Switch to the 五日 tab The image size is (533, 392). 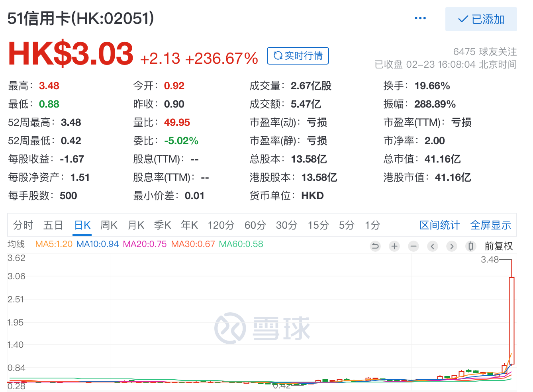53,225
